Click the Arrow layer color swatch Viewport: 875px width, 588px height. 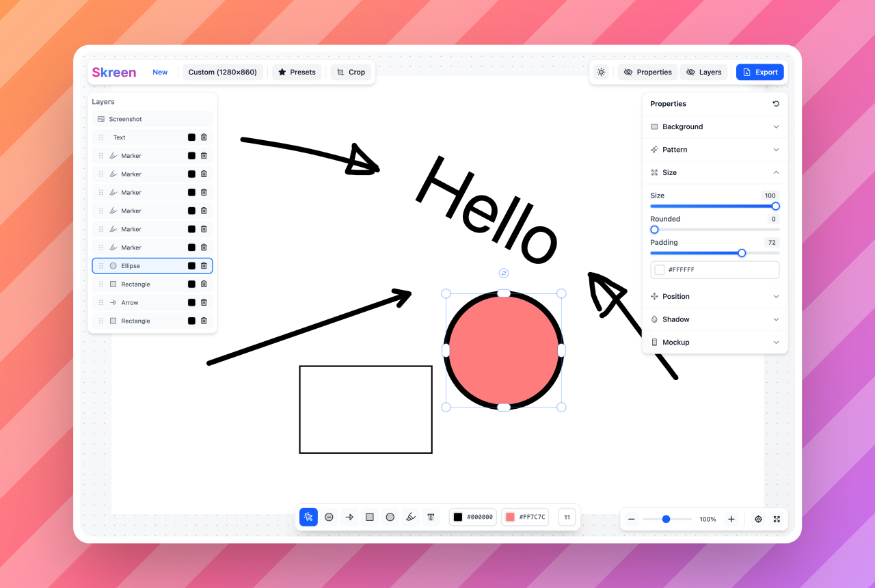pos(191,302)
